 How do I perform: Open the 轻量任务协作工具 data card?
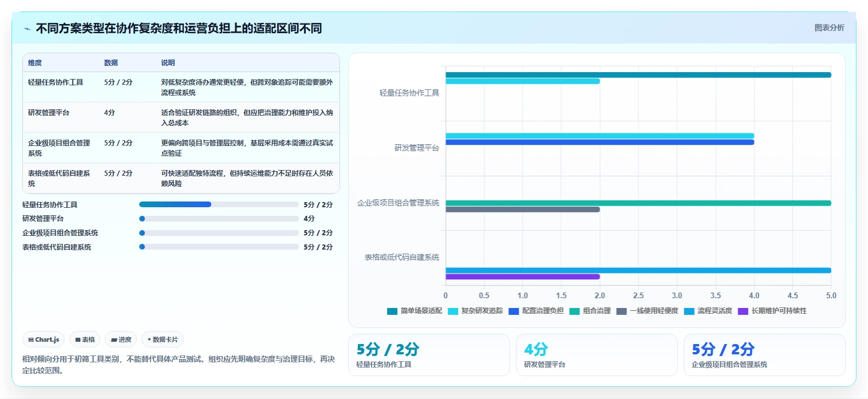429,355
